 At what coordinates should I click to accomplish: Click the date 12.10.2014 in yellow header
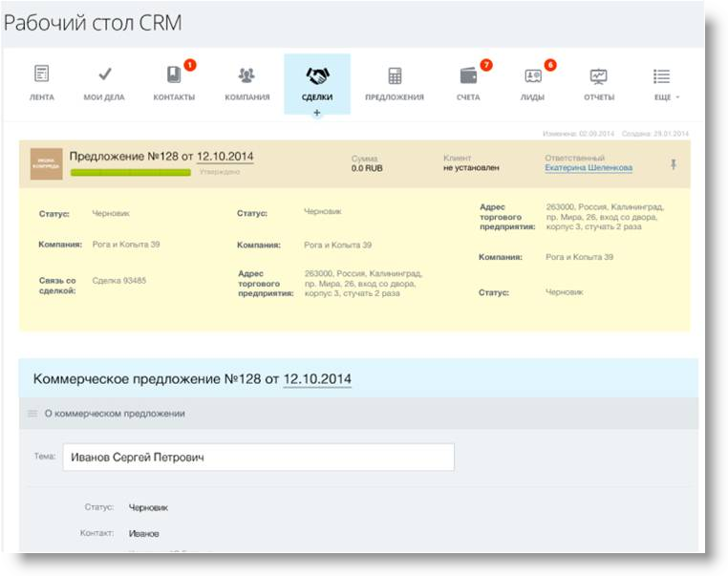click(x=225, y=156)
